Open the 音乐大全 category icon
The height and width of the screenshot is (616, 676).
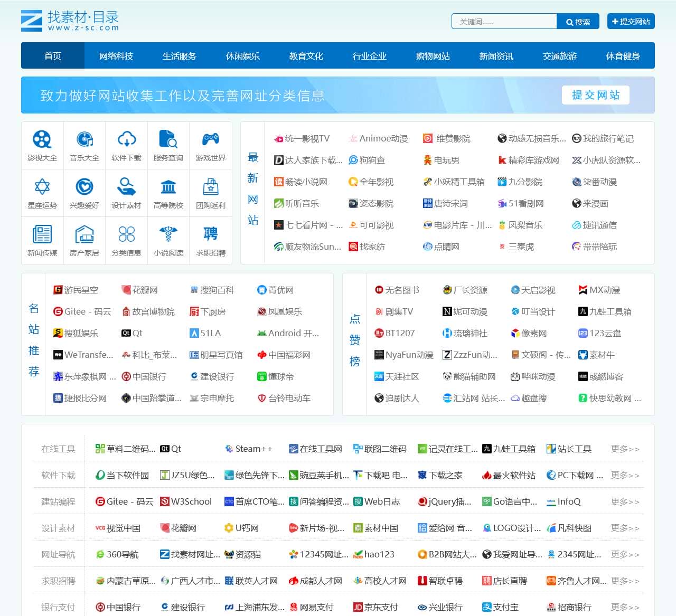(x=84, y=139)
